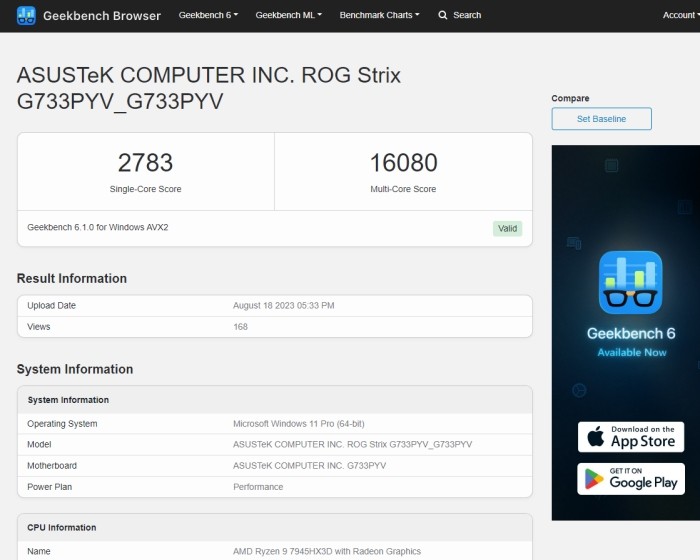Click 'AMD Ryzen 9 7945HX3D with Radeon Graphics'
Screen dimensions: 700x560
click(327, 551)
